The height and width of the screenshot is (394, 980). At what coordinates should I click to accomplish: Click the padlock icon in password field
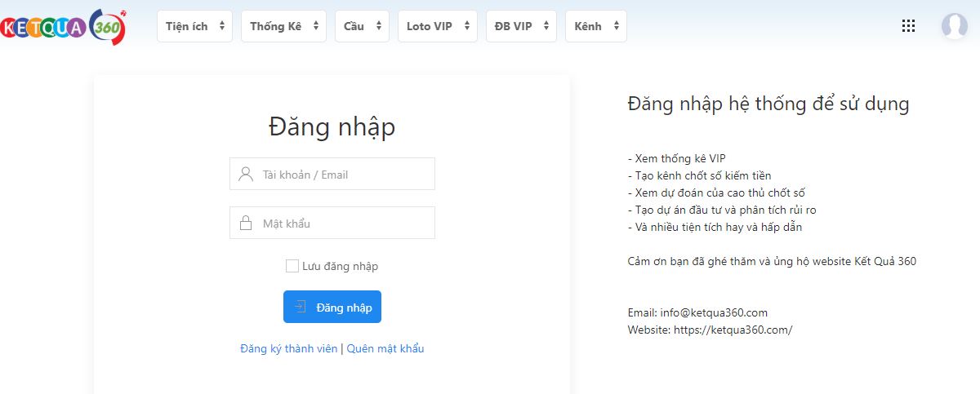245,224
